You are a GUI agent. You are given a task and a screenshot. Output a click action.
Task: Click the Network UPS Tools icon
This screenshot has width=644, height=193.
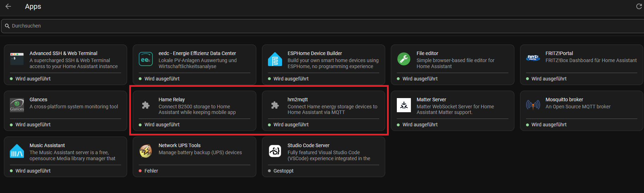pyautogui.click(x=146, y=151)
